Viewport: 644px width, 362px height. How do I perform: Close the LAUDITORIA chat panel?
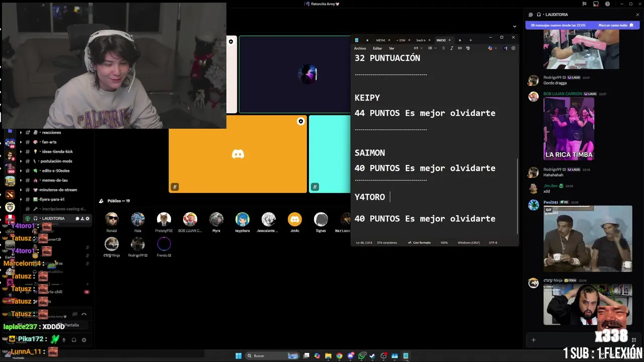coord(637,15)
